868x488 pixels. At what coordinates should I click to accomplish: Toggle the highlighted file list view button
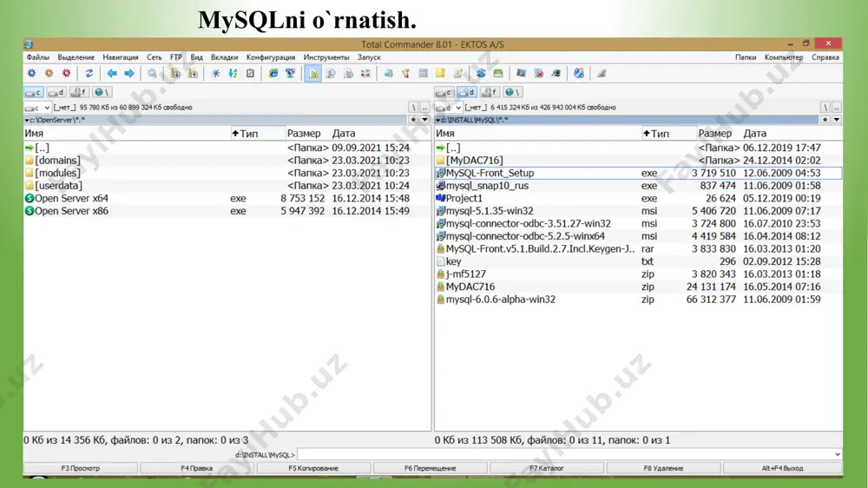313,73
